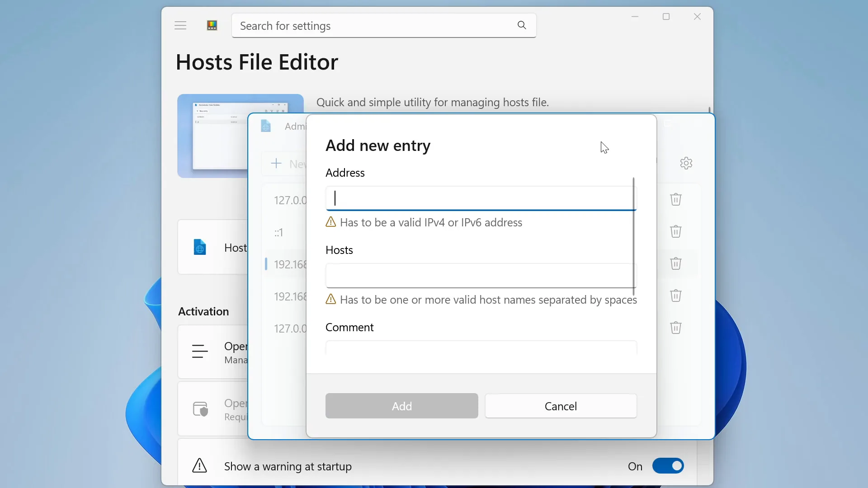Click the PowerToys app logo icon
The height and width of the screenshot is (488, 868).
[x=212, y=26]
